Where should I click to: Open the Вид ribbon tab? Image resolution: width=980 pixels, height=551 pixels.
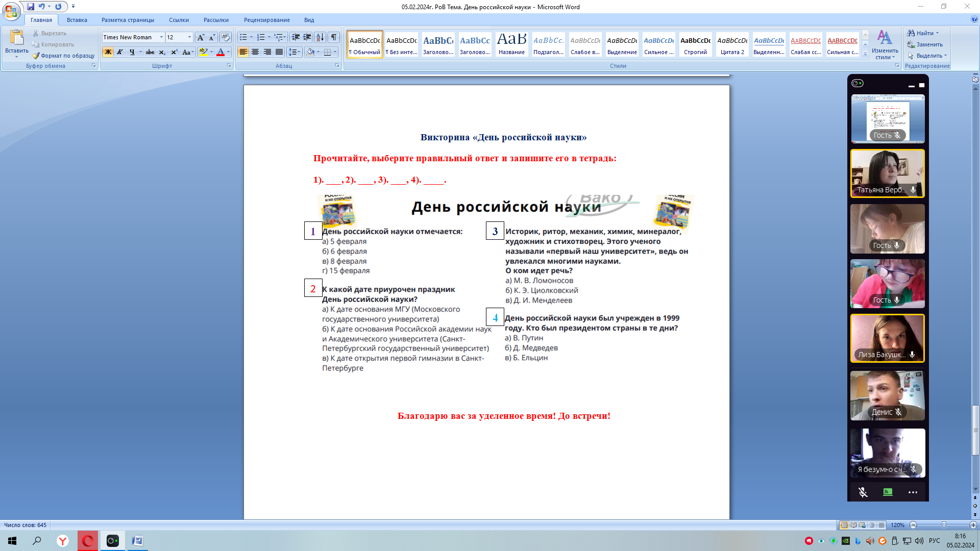pos(309,20)
